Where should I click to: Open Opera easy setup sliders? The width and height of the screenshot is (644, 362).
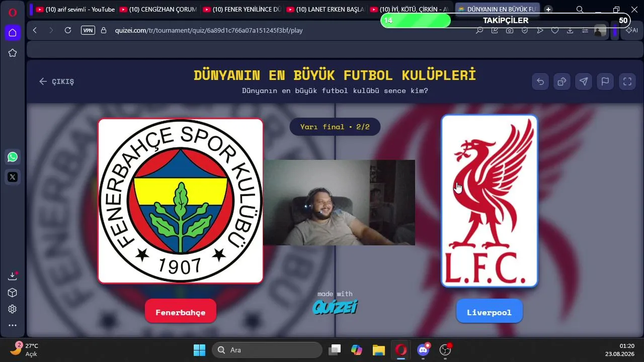pos(585,30)
